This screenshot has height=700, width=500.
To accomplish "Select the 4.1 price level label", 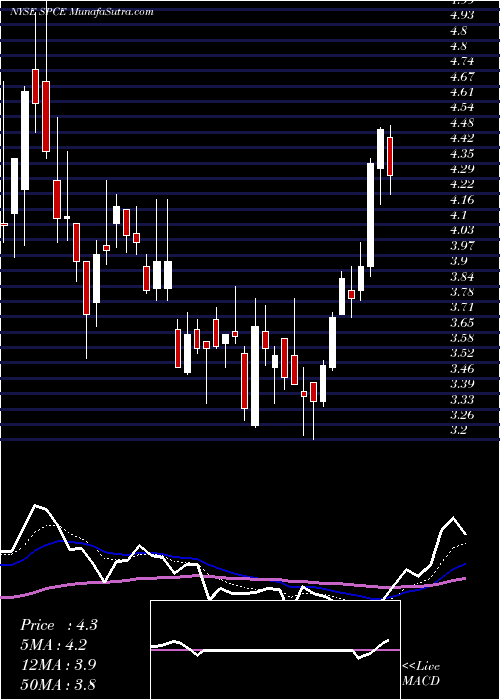I will pos(459,215).
